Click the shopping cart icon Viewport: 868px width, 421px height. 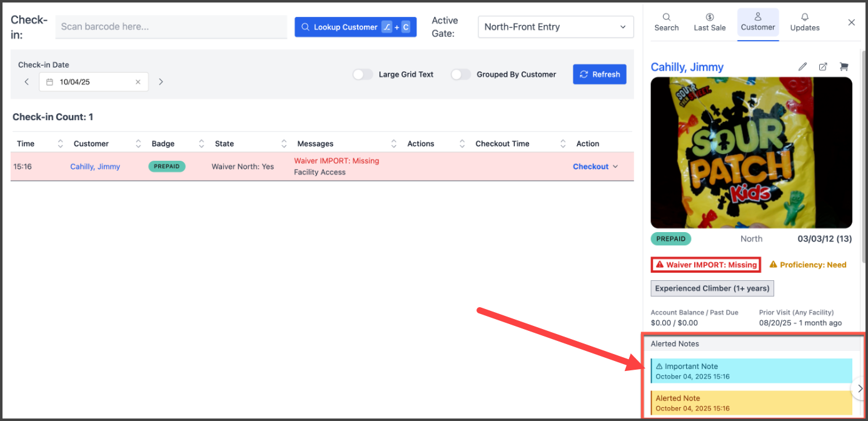point(844,67)
